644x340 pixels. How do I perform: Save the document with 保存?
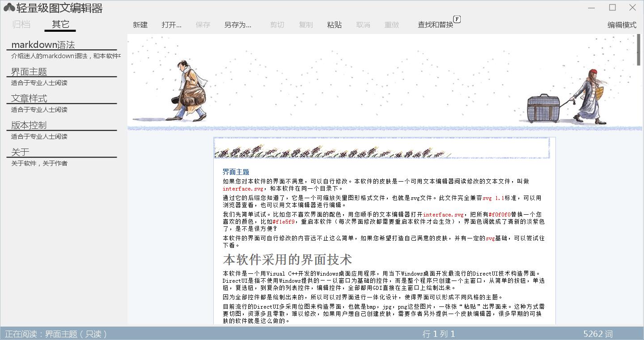coord(203,25)
